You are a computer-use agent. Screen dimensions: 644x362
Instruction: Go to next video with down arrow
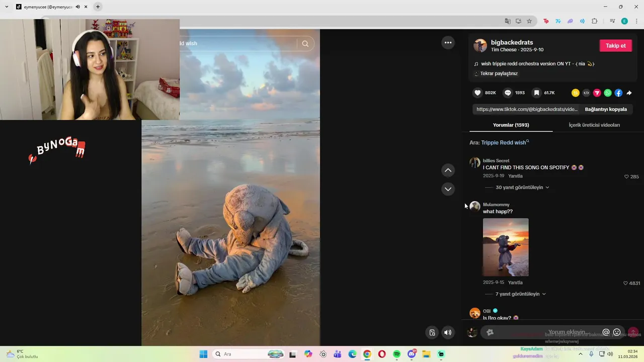448,189
